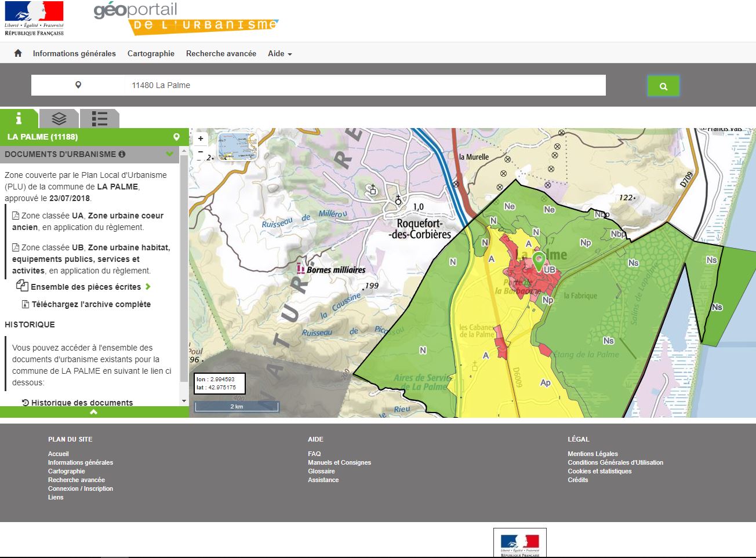Click info icon next to Documents d'urbanisme
The image size is (756, 558).
(x=122, y=154)
